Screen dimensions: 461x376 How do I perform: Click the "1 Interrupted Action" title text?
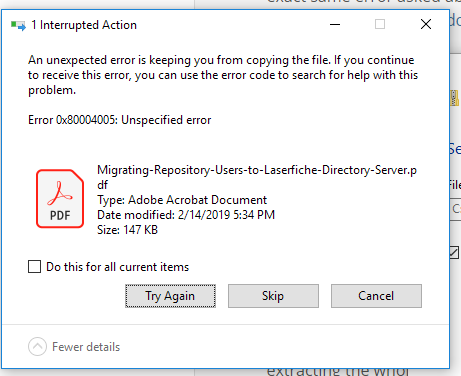click(84, 25)
